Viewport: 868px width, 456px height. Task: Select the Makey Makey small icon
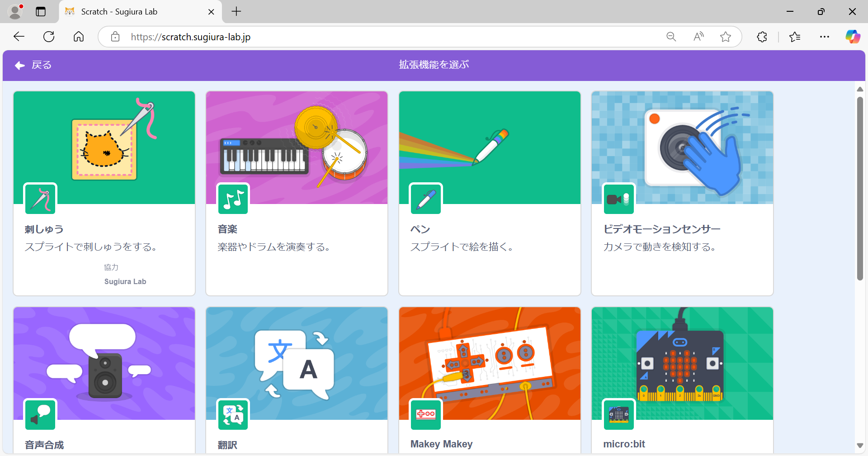(426, 414)
